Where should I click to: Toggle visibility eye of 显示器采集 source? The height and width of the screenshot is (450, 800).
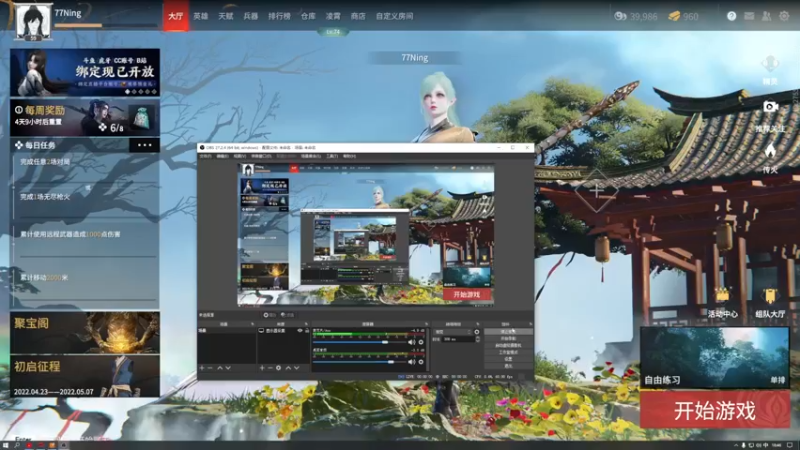pyautogui.click(x=300, y=331)
